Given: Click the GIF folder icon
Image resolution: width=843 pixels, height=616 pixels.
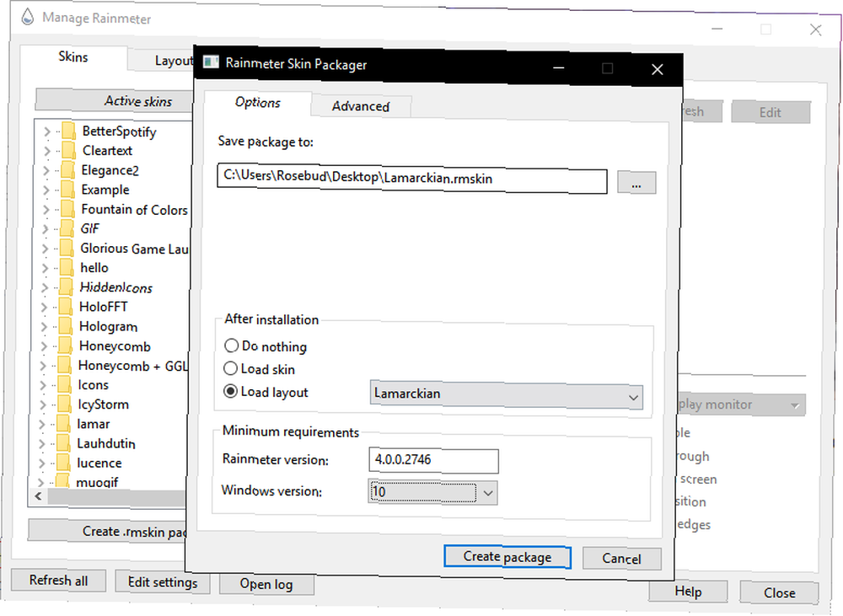Looking at the screenshot, I should click(67, 228).
